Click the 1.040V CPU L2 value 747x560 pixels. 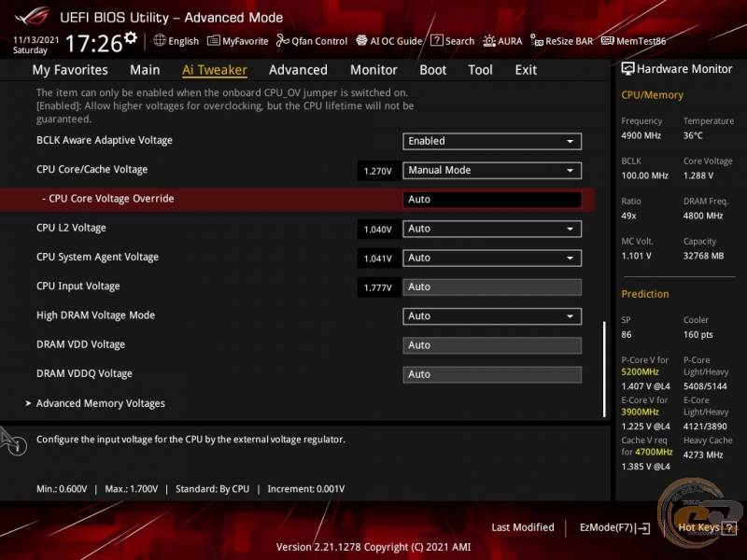378,230
